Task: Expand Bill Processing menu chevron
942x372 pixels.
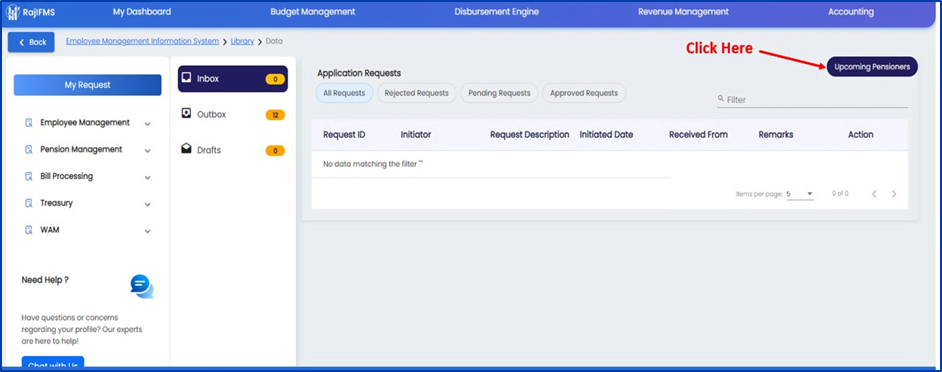Action: 148,178
